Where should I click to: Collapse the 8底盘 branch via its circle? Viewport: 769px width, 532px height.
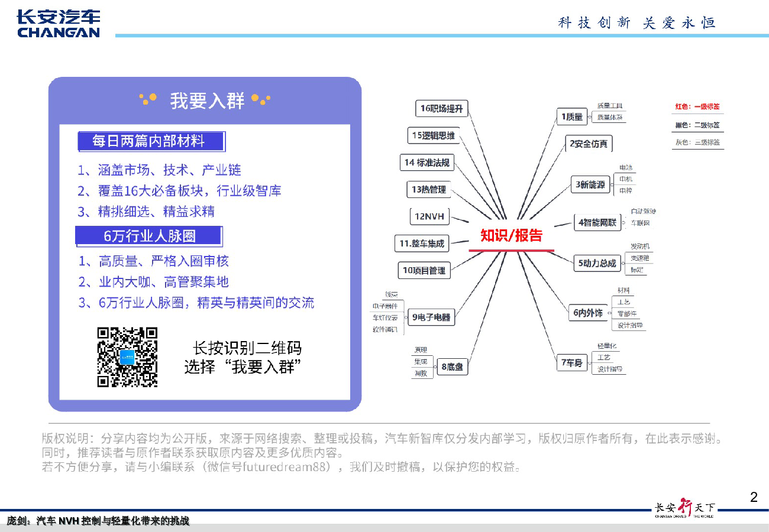click(x=434, y=368)
